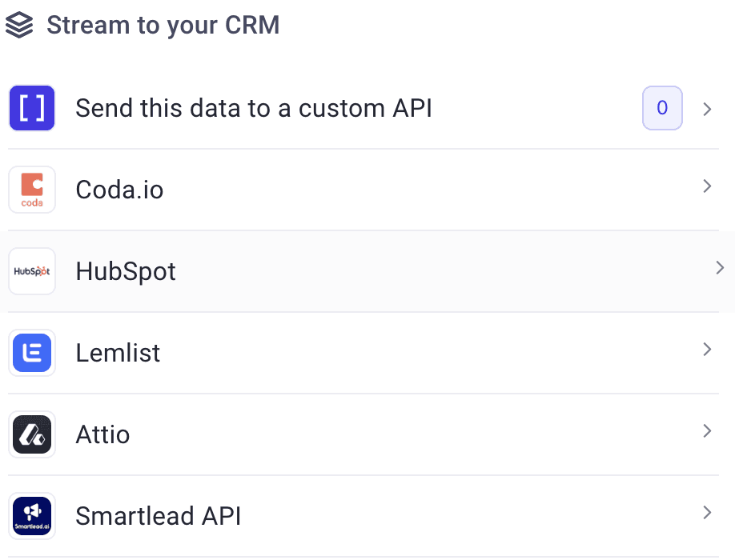Open the Attio integration
This screenshot has height=560, width=735.
[x=102, y=434]
